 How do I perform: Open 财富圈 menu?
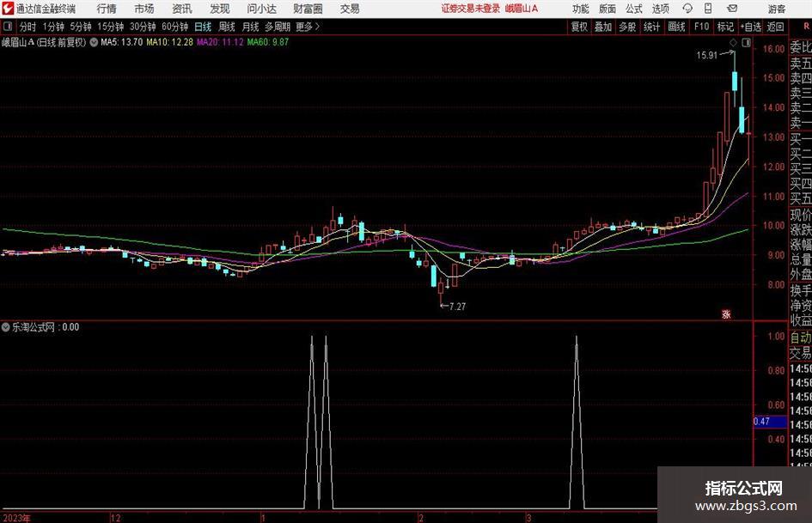pyautogui.click(x=308, y=9)
